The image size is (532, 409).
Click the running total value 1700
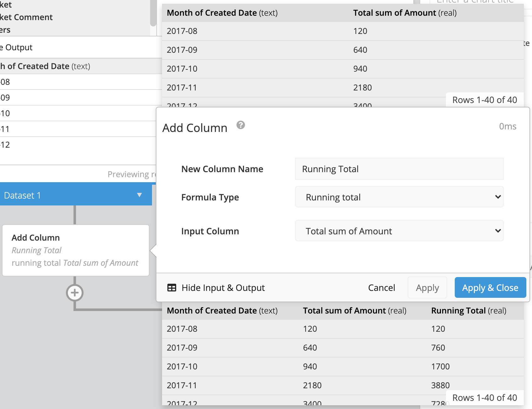click(x=440, y=367)
